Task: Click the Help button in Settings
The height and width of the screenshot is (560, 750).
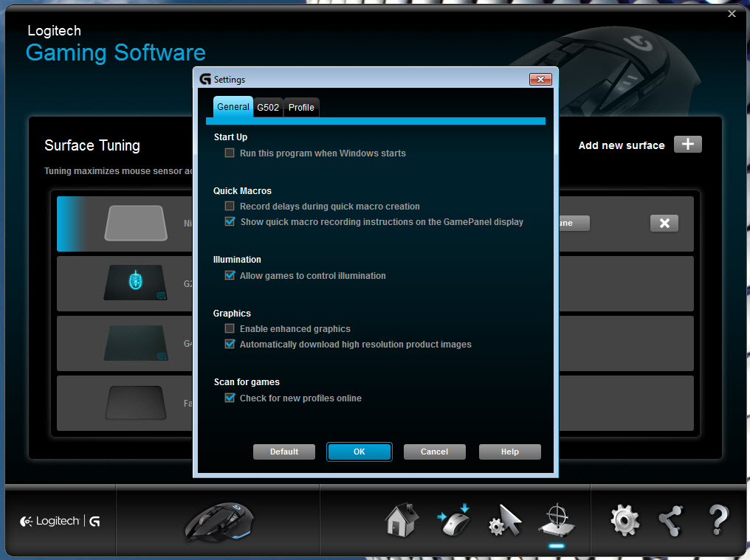Action: click(510, 452)
